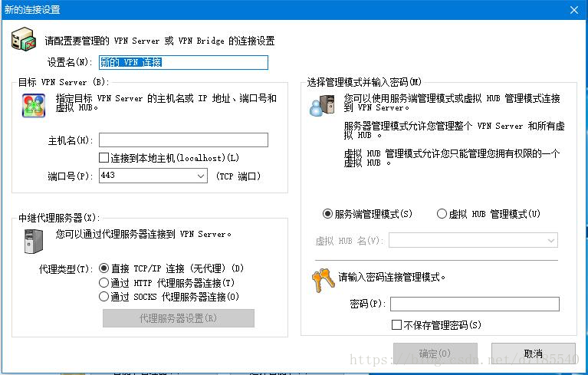Click the 主机名 hostname input field
This screenshot has height=375, width=588.
[x=183, y=140]
